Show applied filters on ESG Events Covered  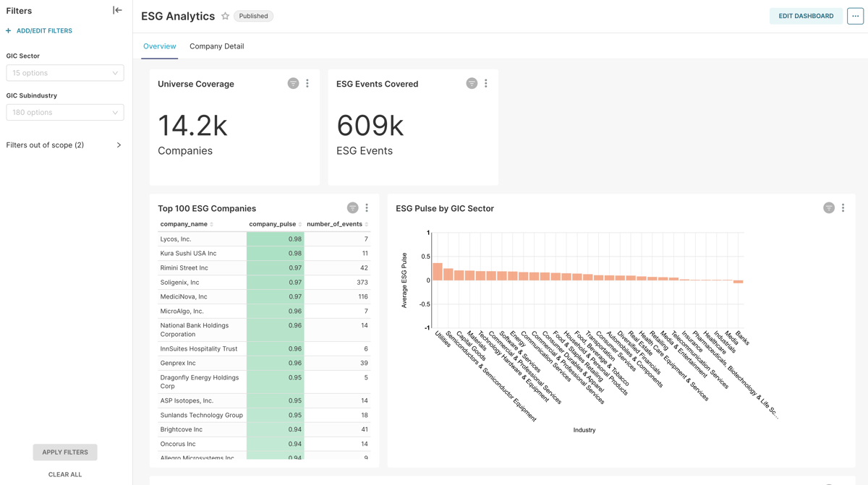(x=472, y=84)
